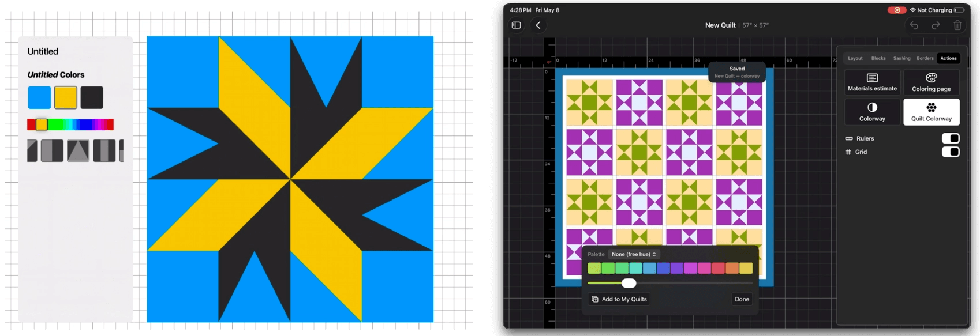The width and height of the screenshot is (980, 336).
Task: Choose the diagonal-corner block pattern thumbnail
Action: [32, 150]
